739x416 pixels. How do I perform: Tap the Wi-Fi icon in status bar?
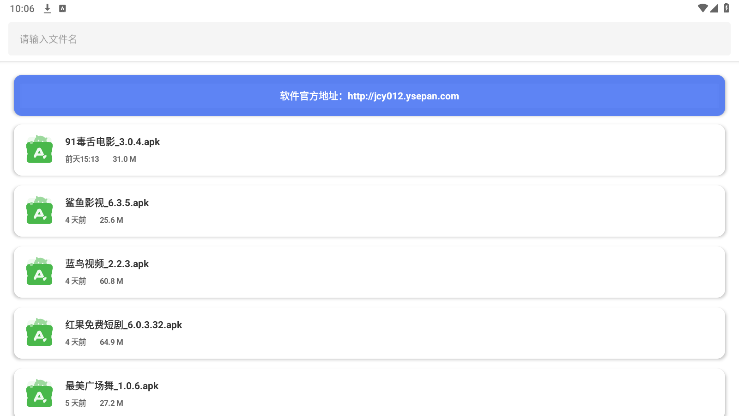click(703, 8)
